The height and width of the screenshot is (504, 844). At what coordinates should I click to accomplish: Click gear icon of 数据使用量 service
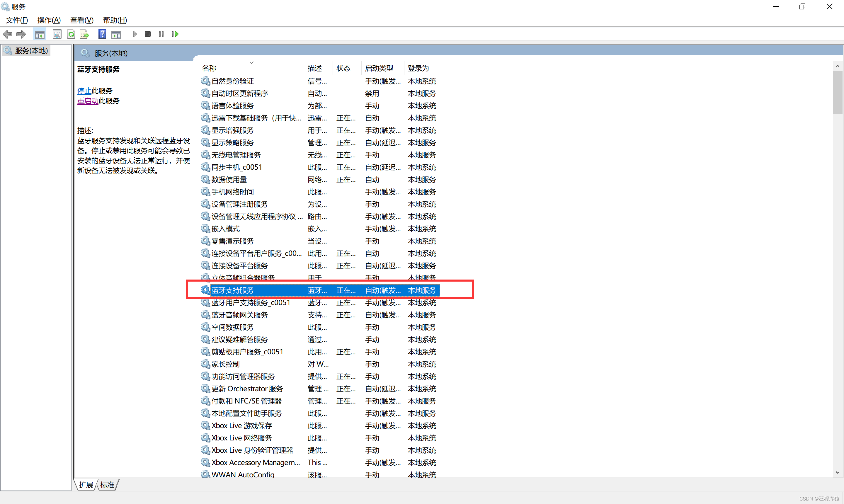tap(205, 179)
